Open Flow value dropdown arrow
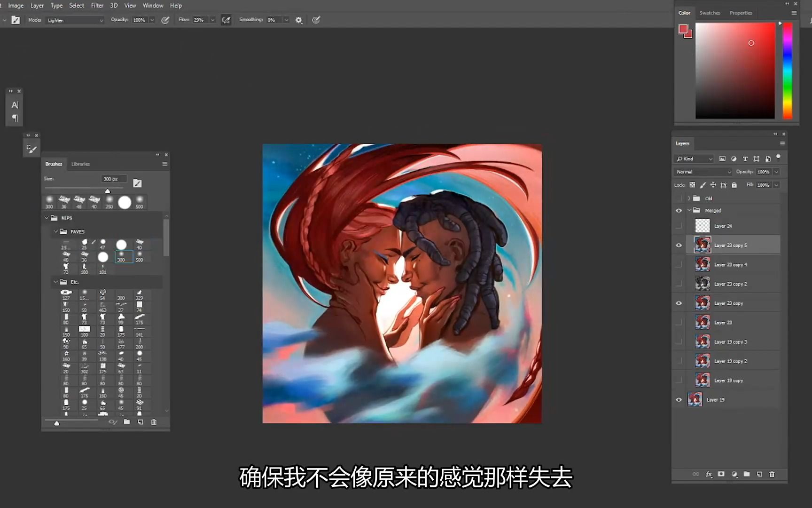 [212, 20]
